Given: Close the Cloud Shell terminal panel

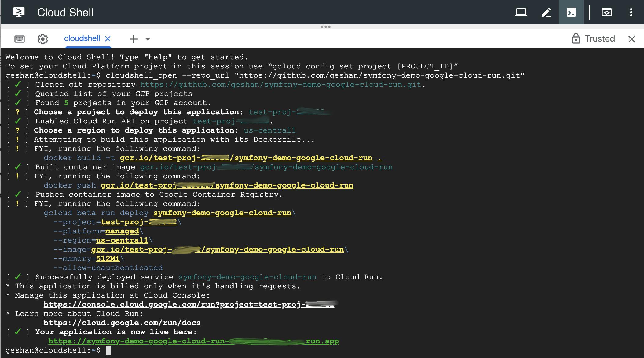Looking at the screenshot, I should pos(631,39).
